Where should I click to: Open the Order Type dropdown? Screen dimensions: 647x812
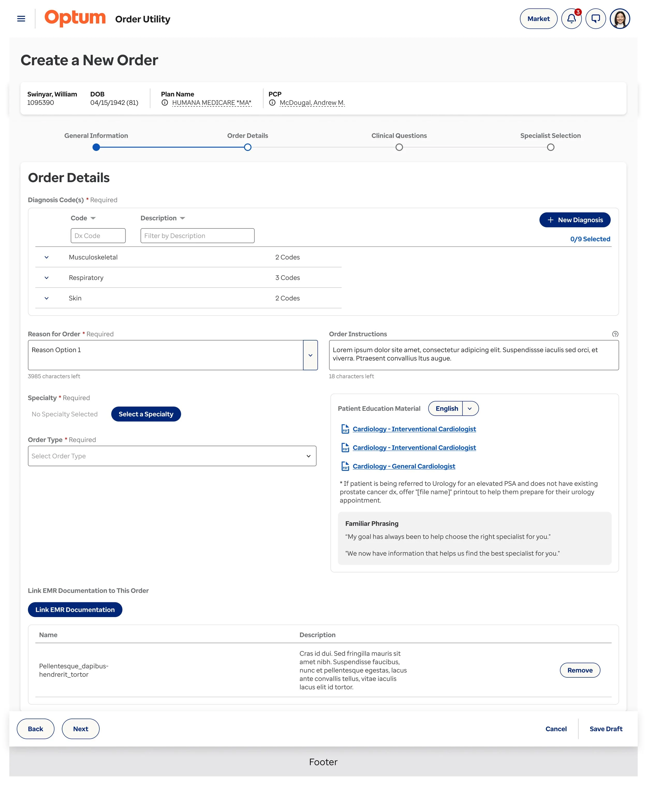pos(172,456)
